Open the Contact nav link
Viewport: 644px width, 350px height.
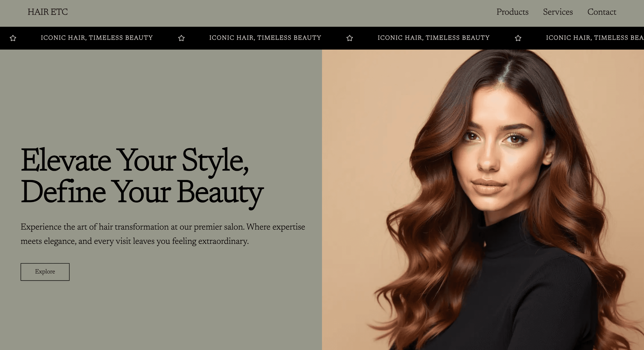[602, 12]
